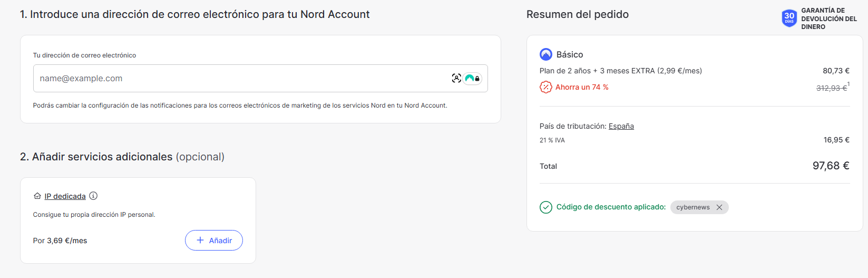Click the house icon beside IP dedicada

click(x=37, y=196)
